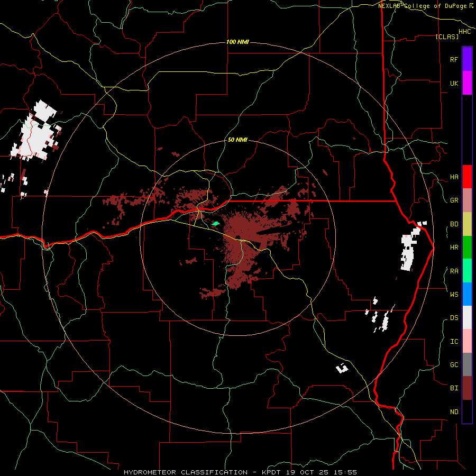The image size is (476, 476).
Task: Click the BI dark red swatch
Action: [x=467, y=388]
